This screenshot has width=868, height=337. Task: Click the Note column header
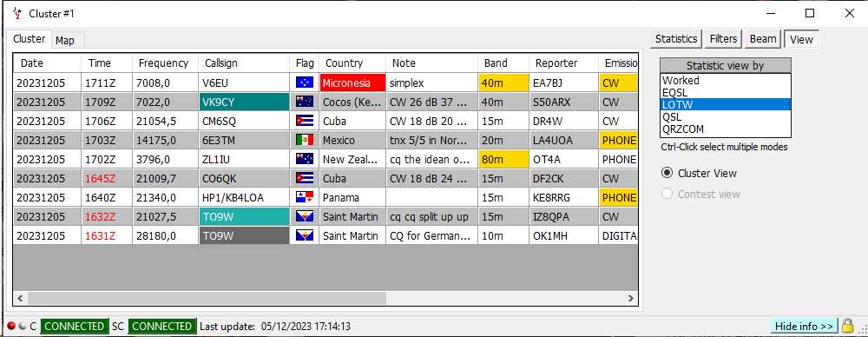431,63
